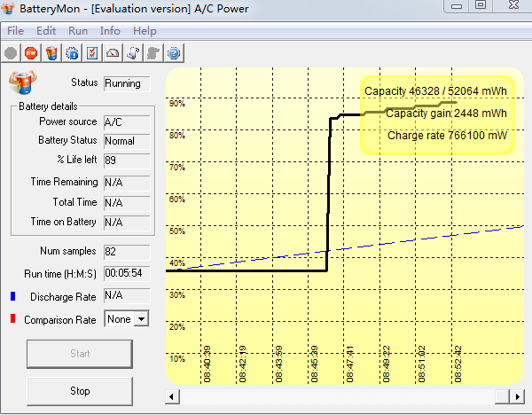This screenshot has width=532, height=415.
Task: Click the Power source field showing A/C
Action: [127, 122]
